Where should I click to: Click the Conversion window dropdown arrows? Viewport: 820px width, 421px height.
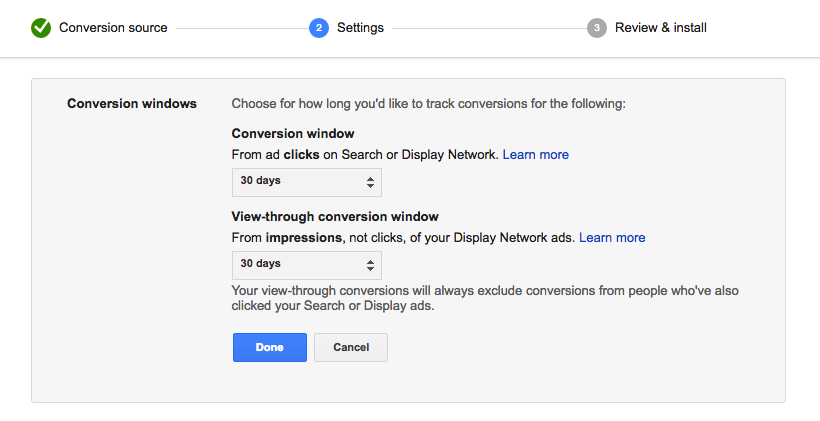370,182
